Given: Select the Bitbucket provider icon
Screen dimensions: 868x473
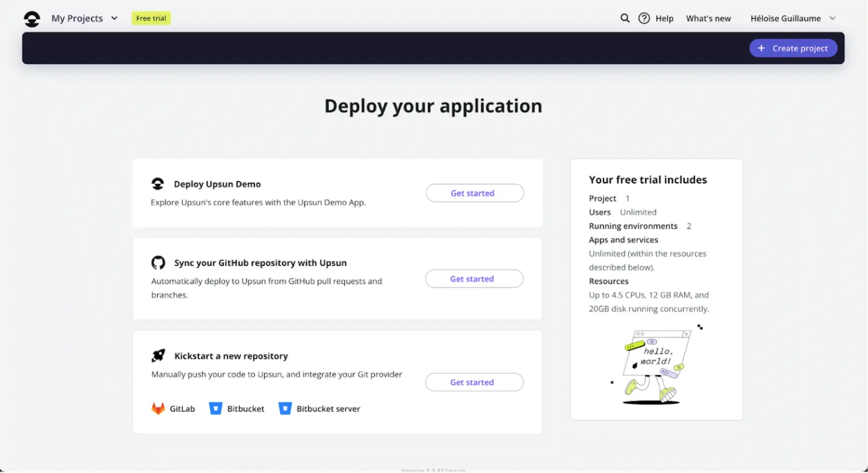Looking at the screenshot, I should click(216, 408).
